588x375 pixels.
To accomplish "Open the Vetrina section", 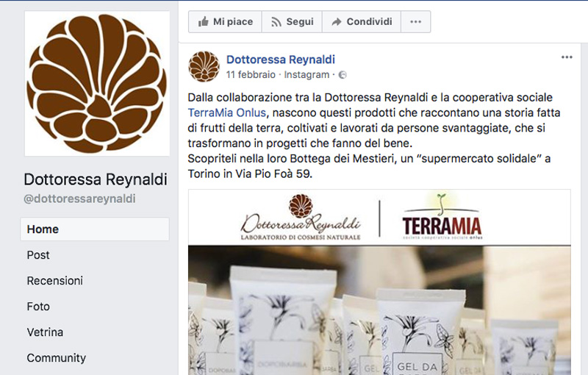I will pos(45,332).
